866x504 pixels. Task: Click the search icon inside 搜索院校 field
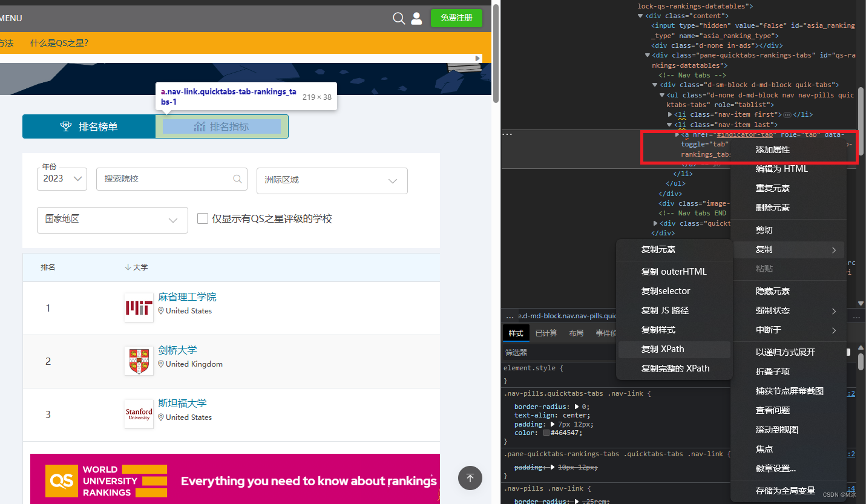point(237,179)
